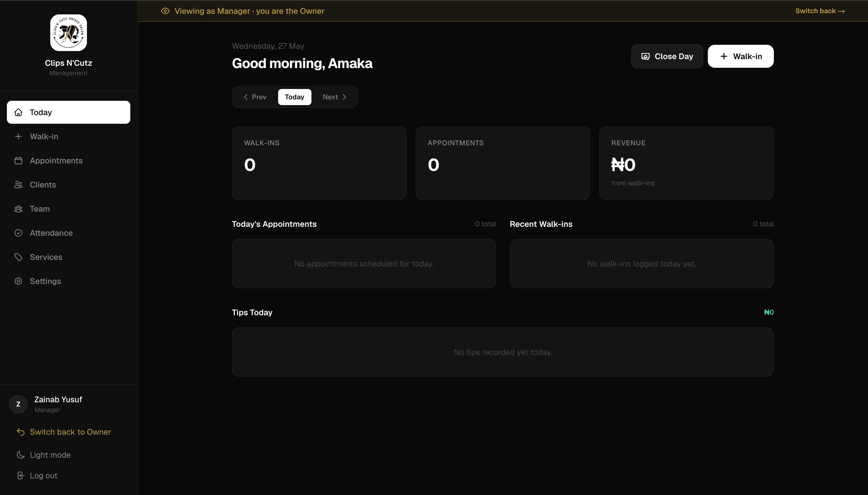Click the moon icon for Light mode
The width and height of the screenshot is (868, 495).
pos(21,455)
